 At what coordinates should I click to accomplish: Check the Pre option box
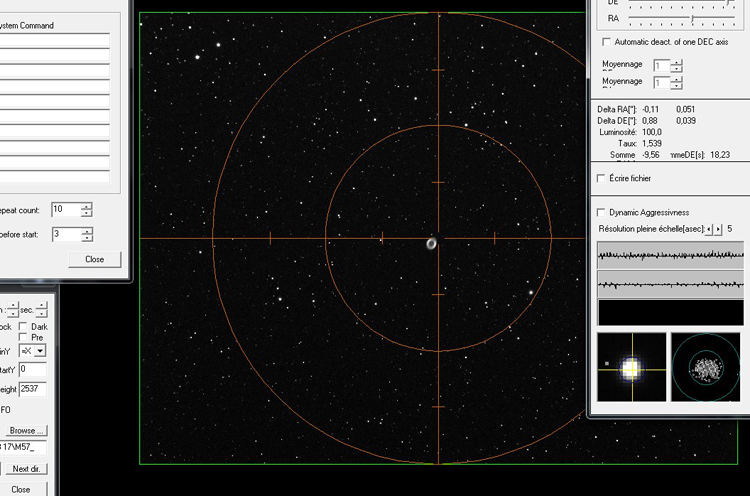(x=22, y=337)
